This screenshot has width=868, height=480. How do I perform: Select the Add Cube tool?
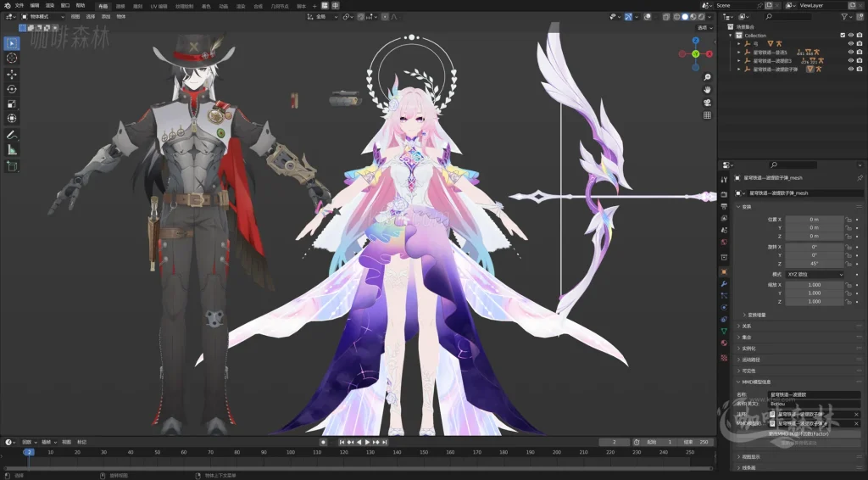(12, 165)
